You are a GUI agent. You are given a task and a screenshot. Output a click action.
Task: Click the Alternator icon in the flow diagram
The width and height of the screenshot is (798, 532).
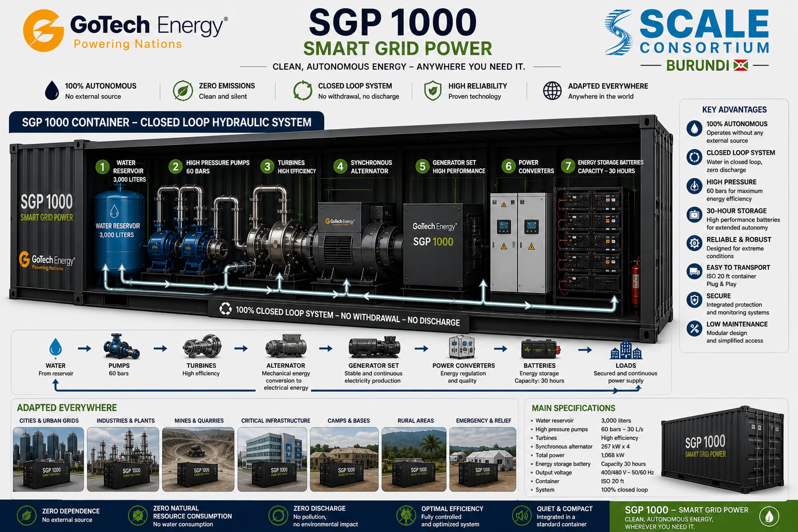pos(286,347)
